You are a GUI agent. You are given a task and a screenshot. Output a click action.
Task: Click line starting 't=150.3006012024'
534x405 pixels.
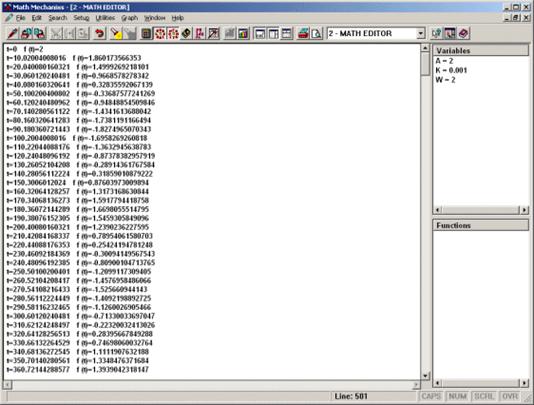click(x=77, y=183)
